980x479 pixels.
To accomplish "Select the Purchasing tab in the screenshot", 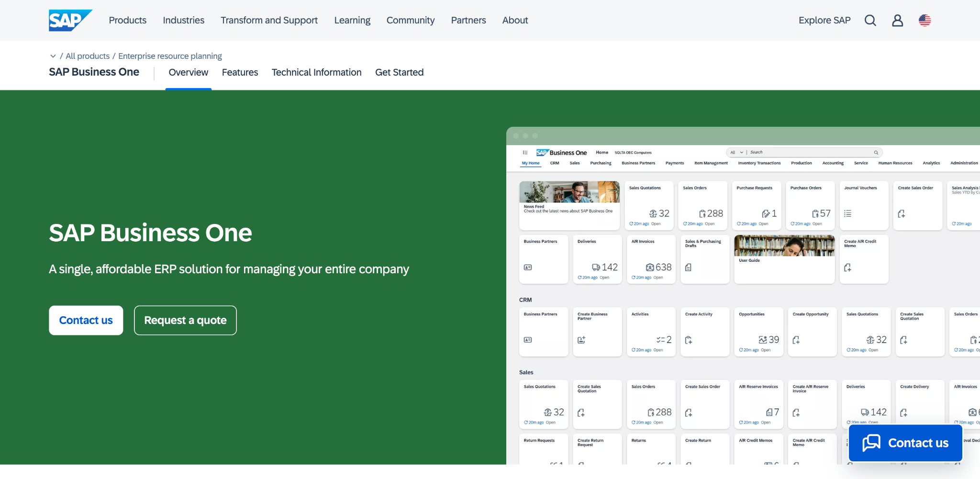I will pos(601,163).
